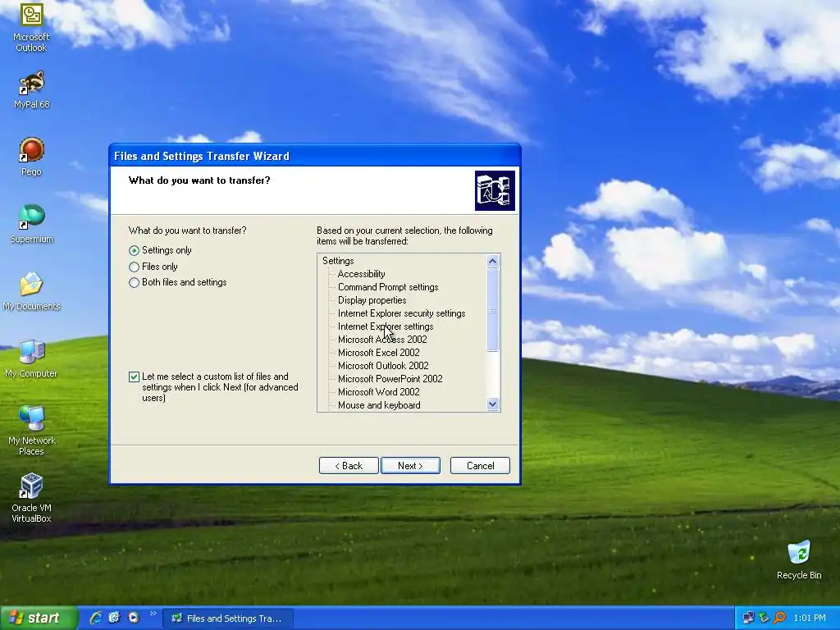Click the network connection tray icon
Viewport: 840px width, 630px height.
[x=748, y=618]
